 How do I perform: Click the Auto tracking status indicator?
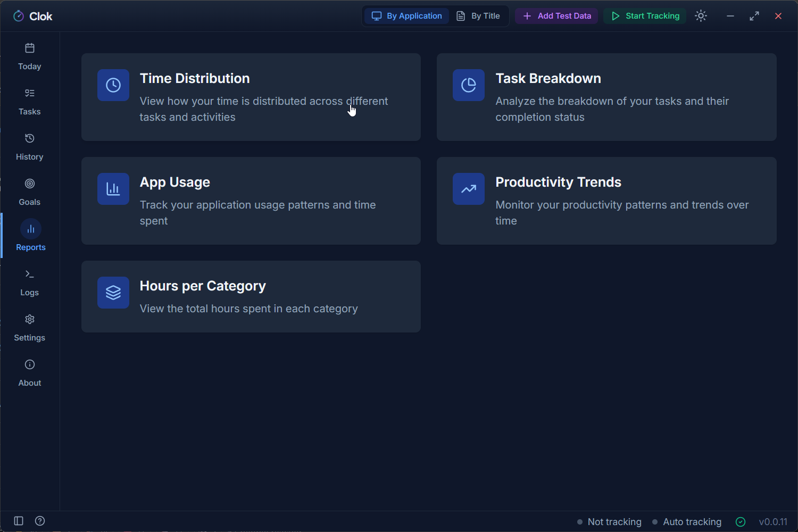687,522
